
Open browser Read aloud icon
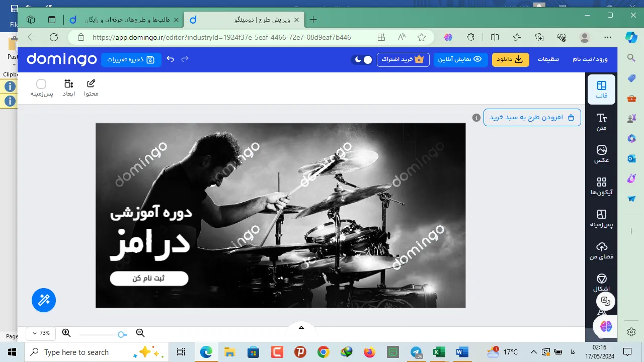[401, 37]
